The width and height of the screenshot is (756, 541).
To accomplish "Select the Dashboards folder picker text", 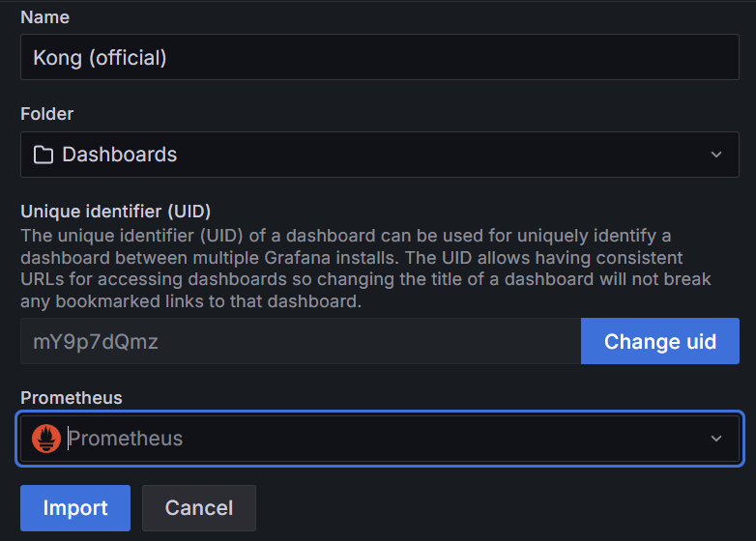I will [x=120, y=155].
